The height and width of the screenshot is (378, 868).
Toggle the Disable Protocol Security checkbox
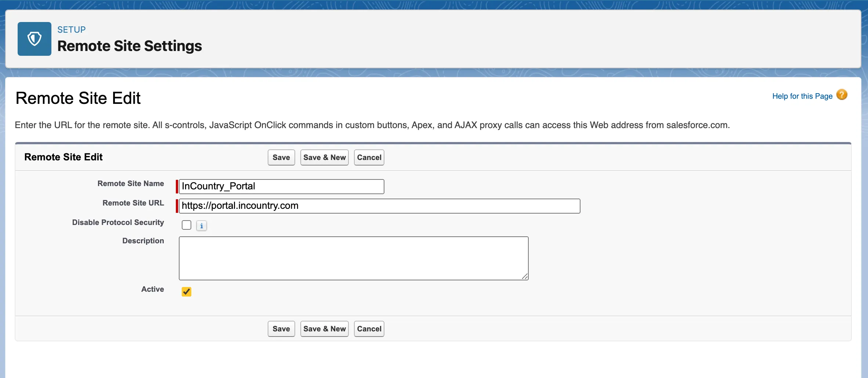(187, 225)
